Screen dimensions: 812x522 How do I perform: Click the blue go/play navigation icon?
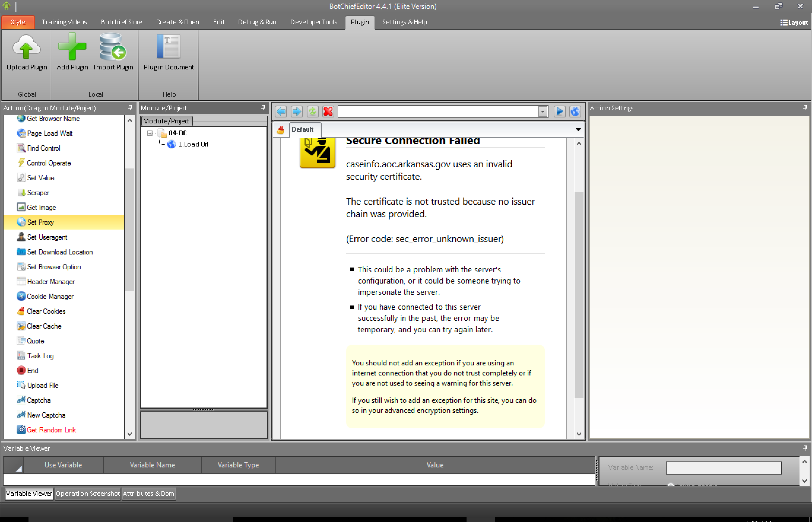(559, 112)
